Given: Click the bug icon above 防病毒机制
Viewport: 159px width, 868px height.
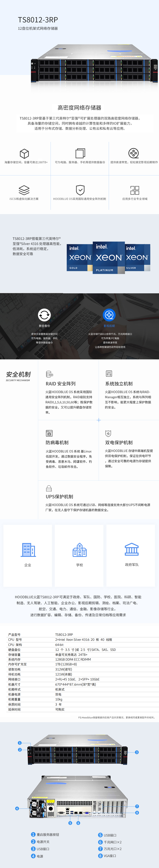Looking at the screenshot, I should [x=49, y=433].
